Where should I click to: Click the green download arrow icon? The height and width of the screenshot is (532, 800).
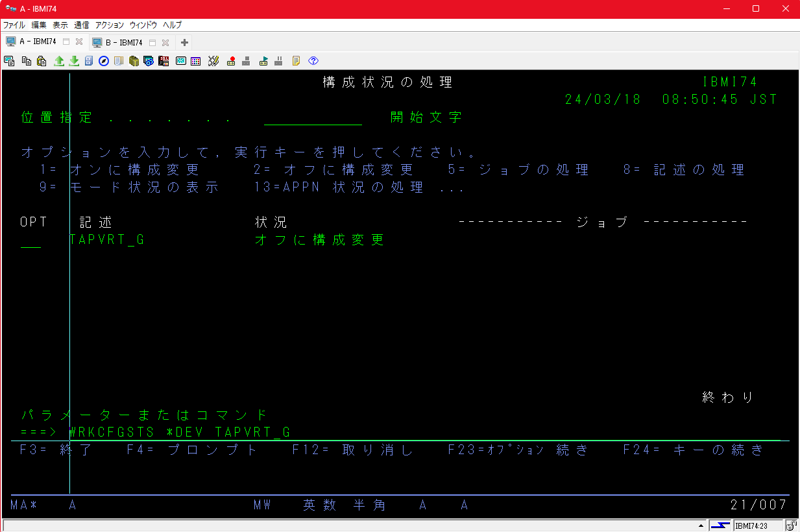coord(74,61)
